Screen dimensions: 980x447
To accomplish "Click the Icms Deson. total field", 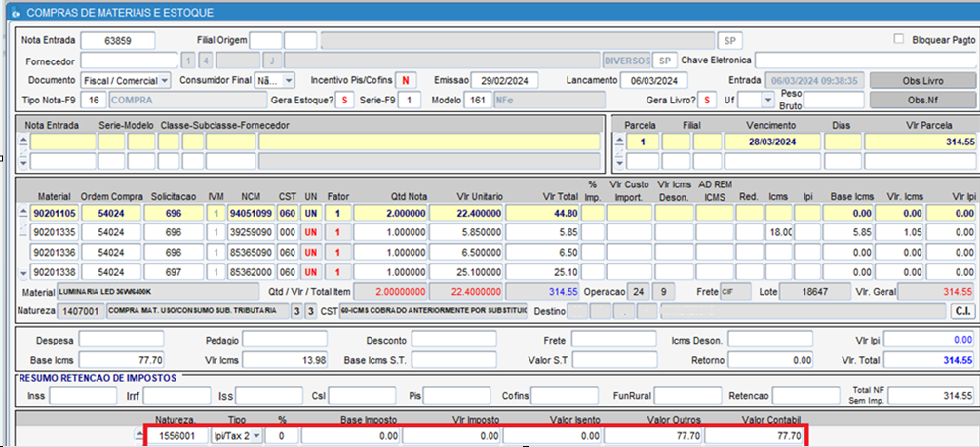I will click(x=770, y=340).
